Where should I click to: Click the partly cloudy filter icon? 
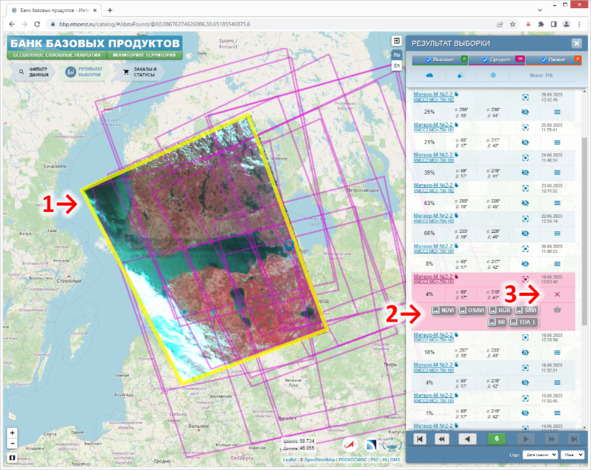click(x=461, y=75)
